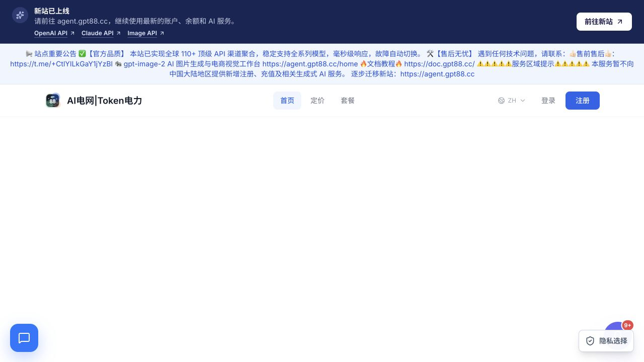The width and height of the screenshot is (644, 362).
Task: Click the 注册 button
Action: click(583, 101)
